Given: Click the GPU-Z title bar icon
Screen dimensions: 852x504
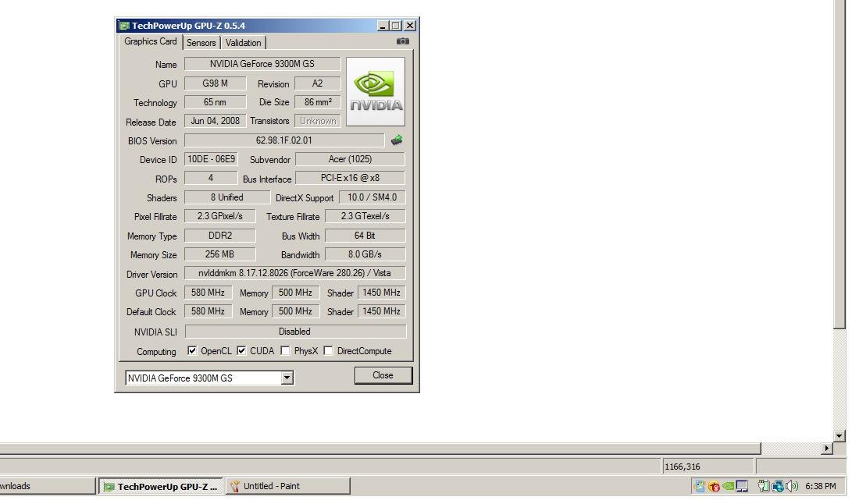Looking at the screenshot, I should [x=124, y=26].
